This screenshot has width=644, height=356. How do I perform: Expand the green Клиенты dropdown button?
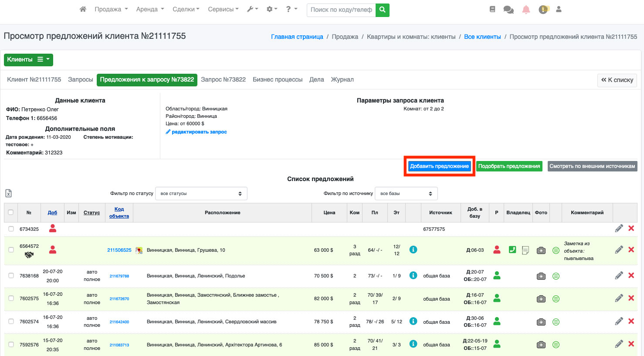coord(28,60)
